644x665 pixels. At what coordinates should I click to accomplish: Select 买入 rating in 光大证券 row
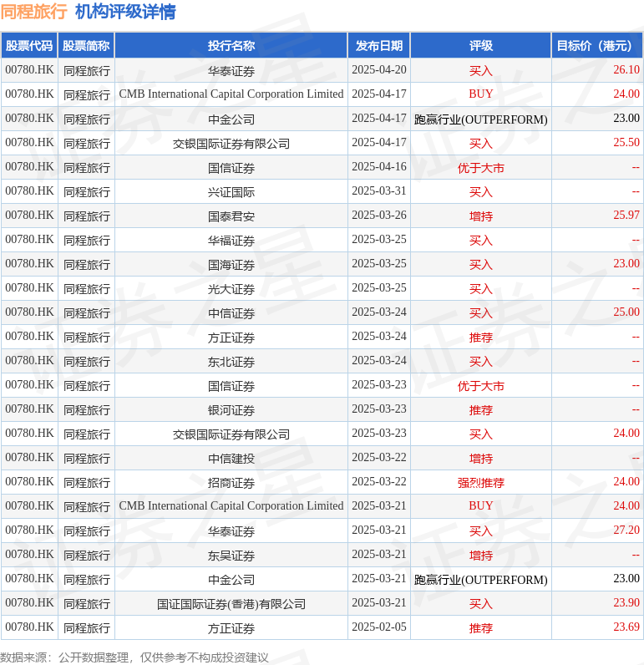[481, 288]
